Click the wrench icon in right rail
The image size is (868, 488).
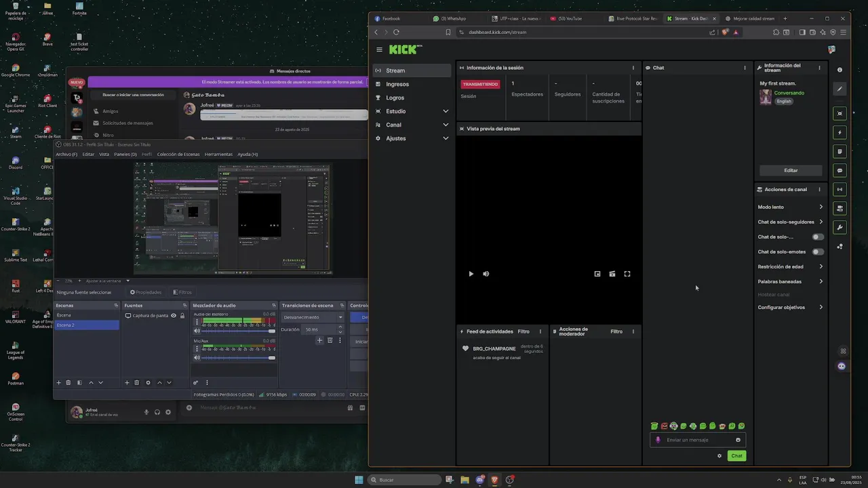click(840, 227)
